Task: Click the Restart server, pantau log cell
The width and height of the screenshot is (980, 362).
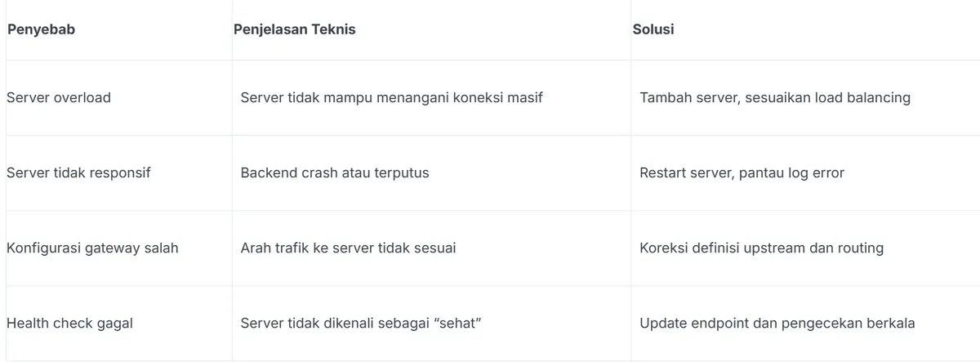Action: click(x=805, y=172)
